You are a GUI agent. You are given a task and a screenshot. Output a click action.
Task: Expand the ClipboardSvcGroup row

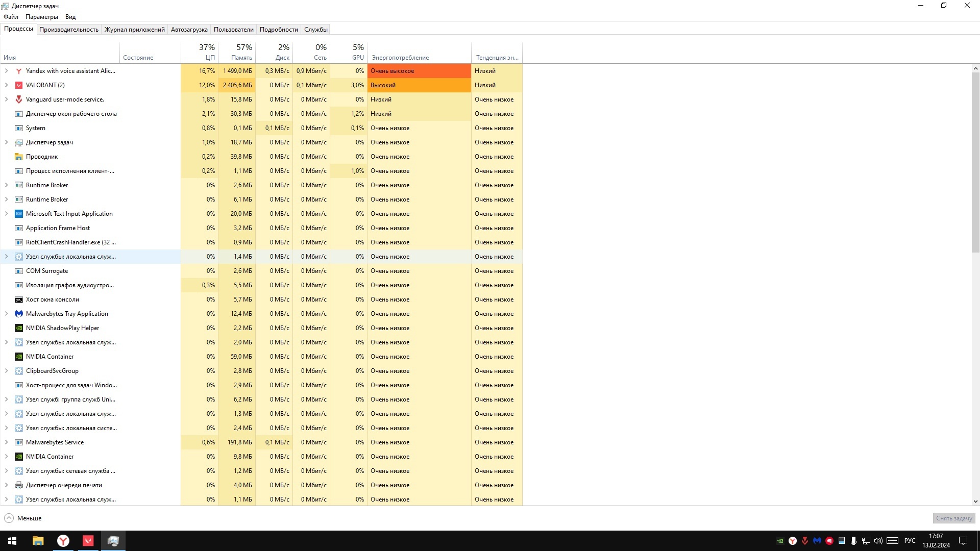6,371
